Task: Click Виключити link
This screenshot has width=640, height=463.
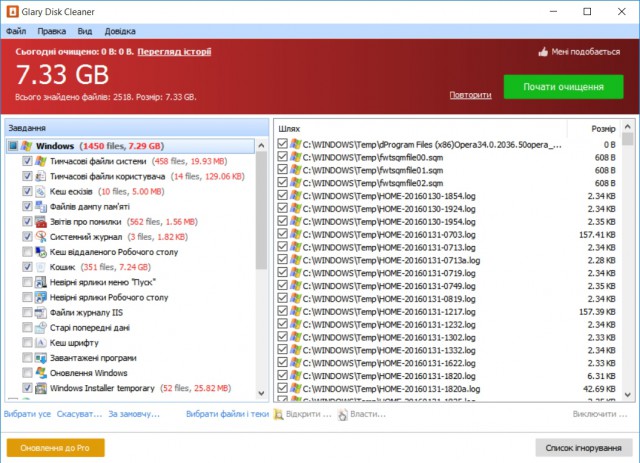Action: tap(600, 414)
